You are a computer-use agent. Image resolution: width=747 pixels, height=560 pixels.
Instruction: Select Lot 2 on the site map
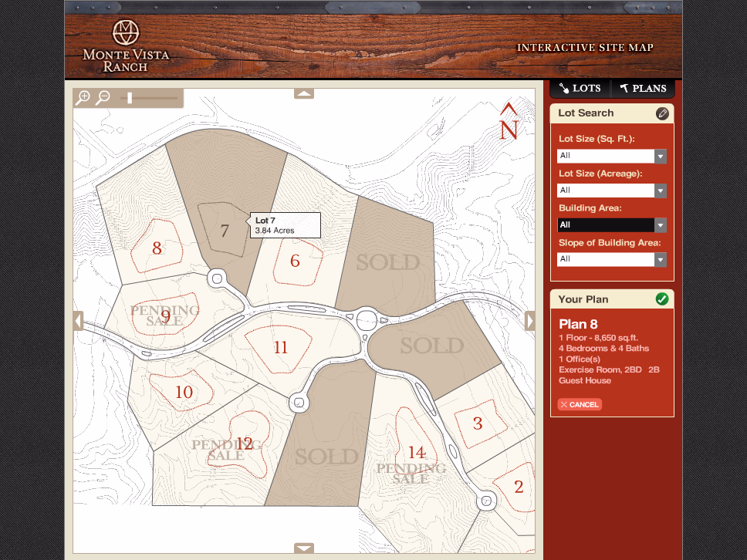(x=519, y=487)
